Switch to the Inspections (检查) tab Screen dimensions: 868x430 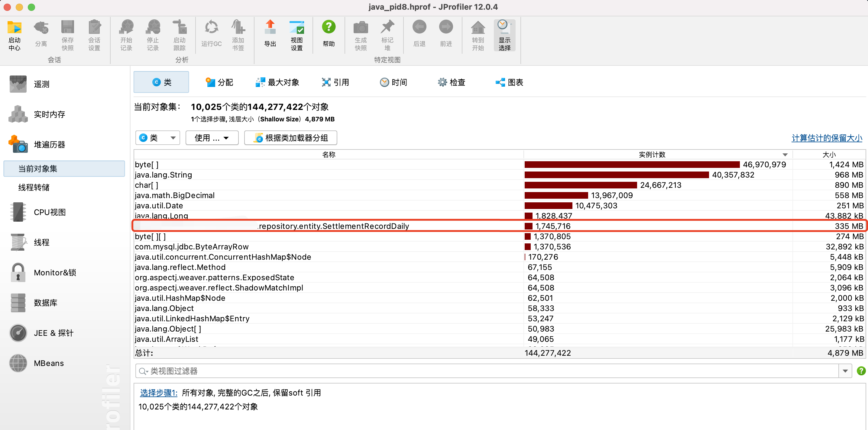[x=451, y=82]
